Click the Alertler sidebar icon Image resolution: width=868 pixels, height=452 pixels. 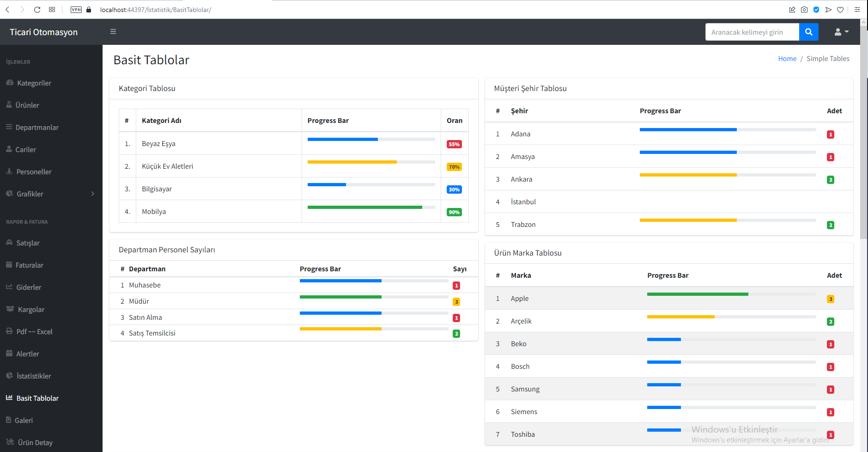click(9, 354)
